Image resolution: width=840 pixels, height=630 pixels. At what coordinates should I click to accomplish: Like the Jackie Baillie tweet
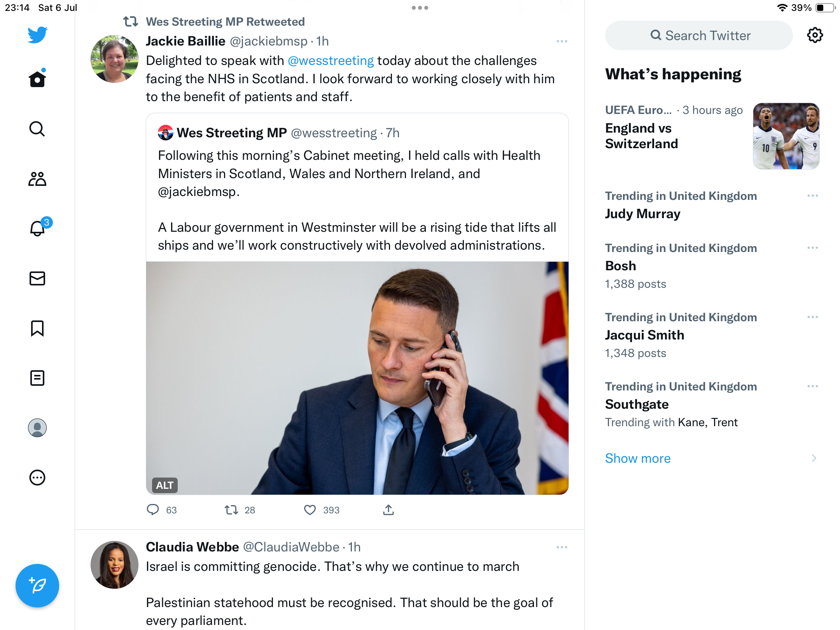(x=310, y=510)
